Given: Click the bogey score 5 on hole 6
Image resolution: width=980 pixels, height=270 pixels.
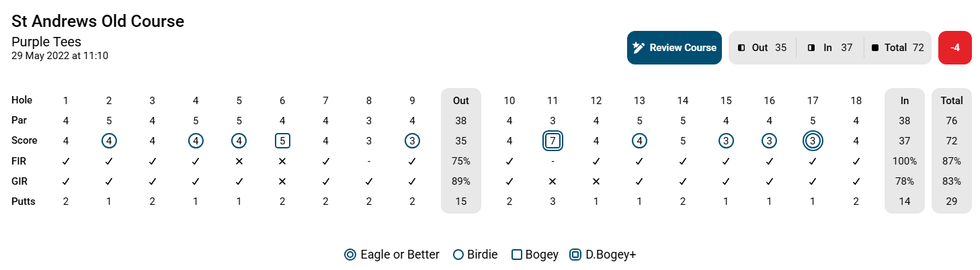Looking at the screenshot, I should (282, 141).
